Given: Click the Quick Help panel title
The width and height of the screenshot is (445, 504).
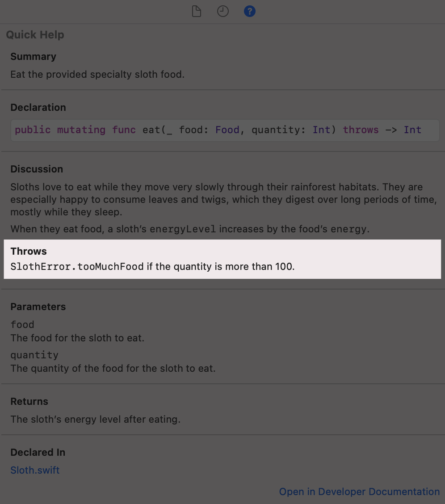Looking at the screenshot, I should tap(35, 34).
